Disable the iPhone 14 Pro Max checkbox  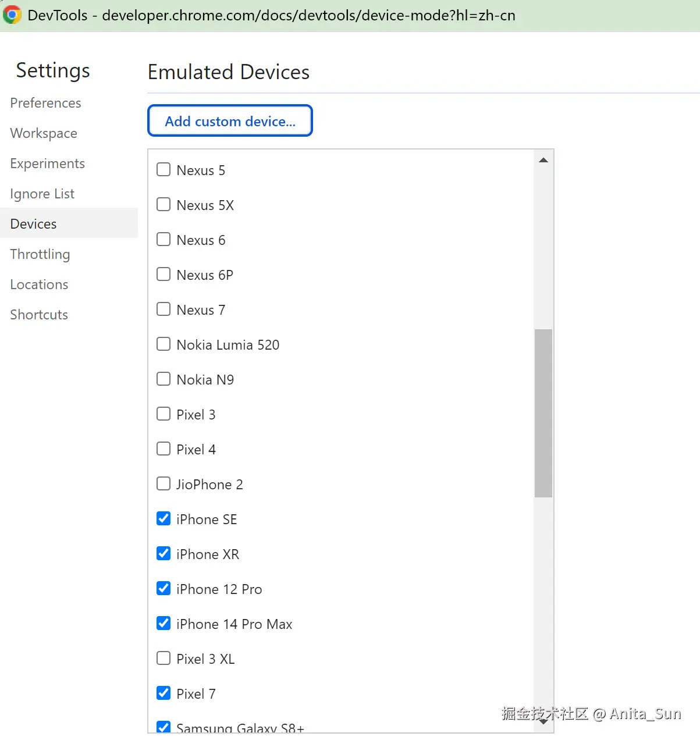[164, 624]
